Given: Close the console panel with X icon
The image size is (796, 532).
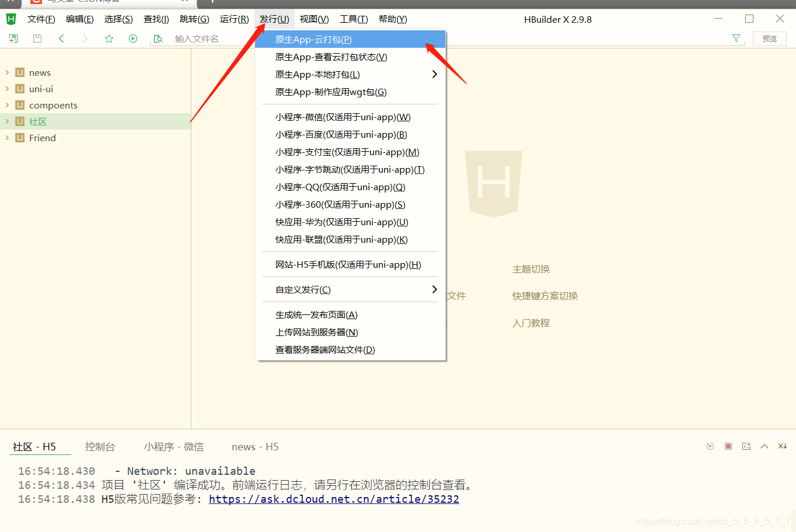Looking at the screenshot, I should (783, 446).
